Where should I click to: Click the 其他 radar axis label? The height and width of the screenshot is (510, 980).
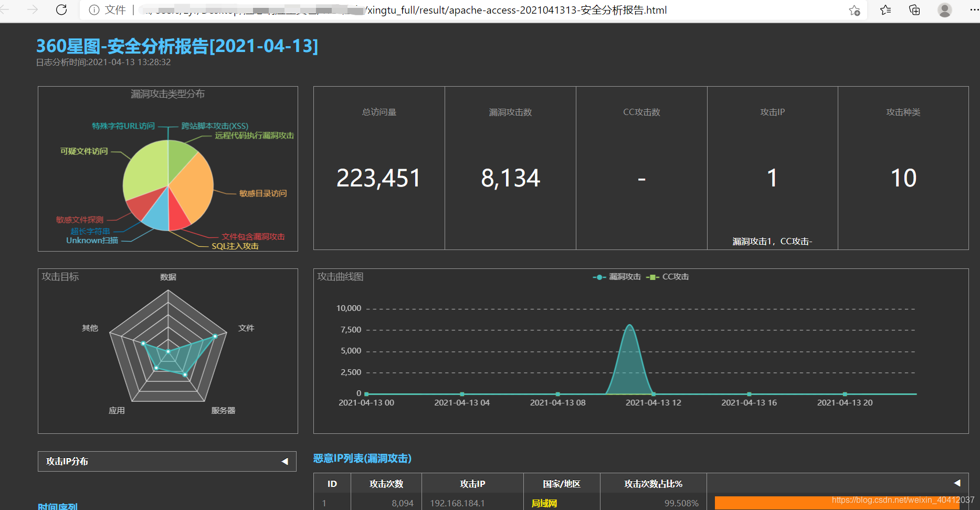(x=90, y=328)
